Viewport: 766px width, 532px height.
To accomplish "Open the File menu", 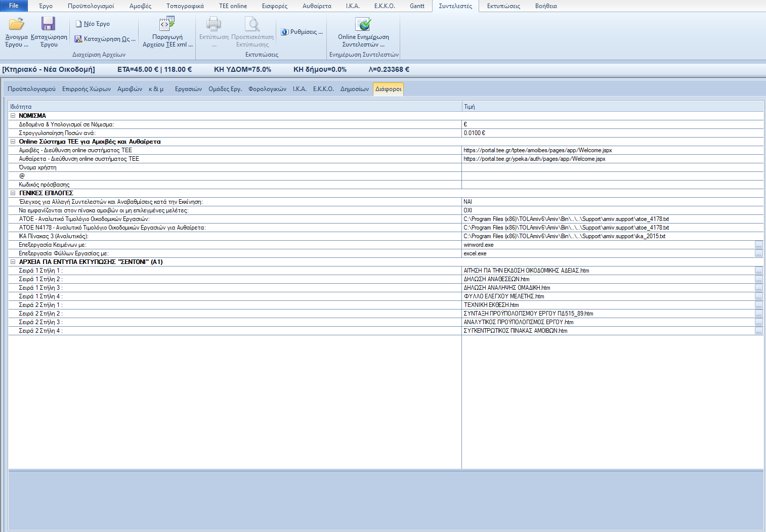I will tap(14, 6).
